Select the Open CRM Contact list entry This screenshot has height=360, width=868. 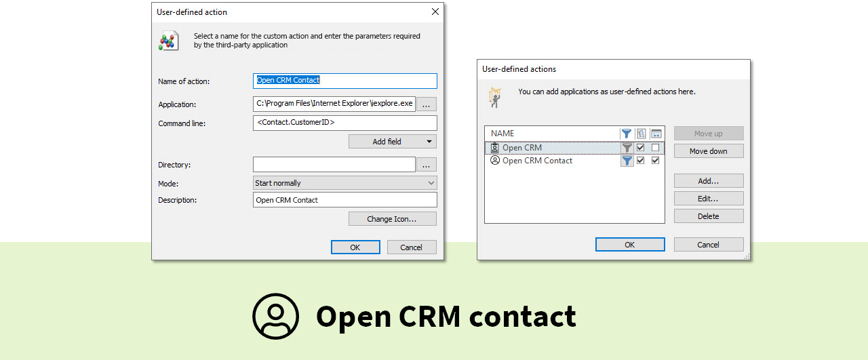537,161
